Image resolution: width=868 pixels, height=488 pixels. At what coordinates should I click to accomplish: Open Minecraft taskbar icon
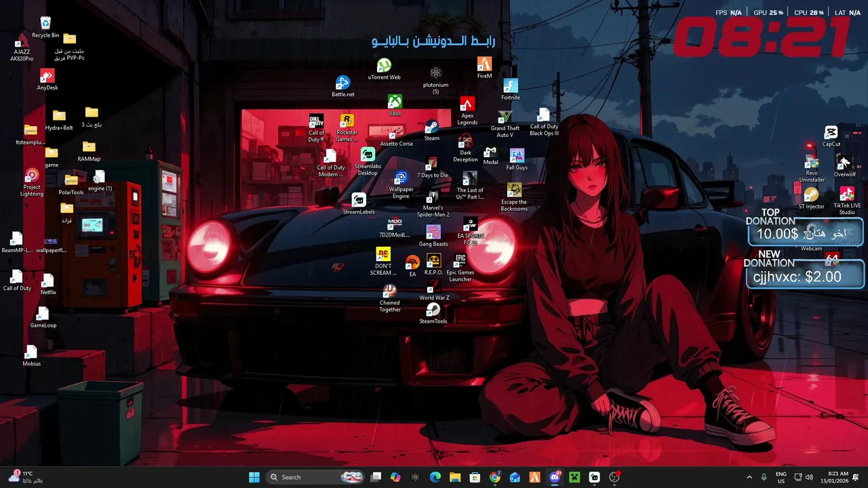574,477
